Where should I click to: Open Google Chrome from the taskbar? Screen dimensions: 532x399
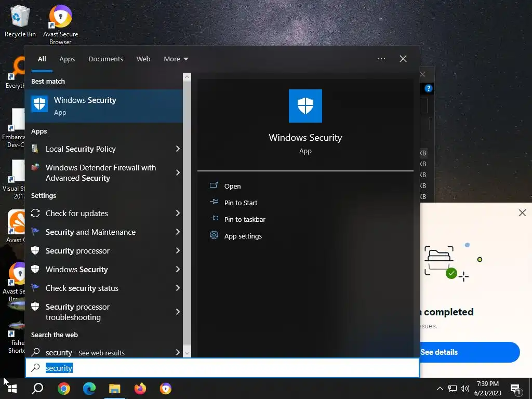(x=63, y=389)
